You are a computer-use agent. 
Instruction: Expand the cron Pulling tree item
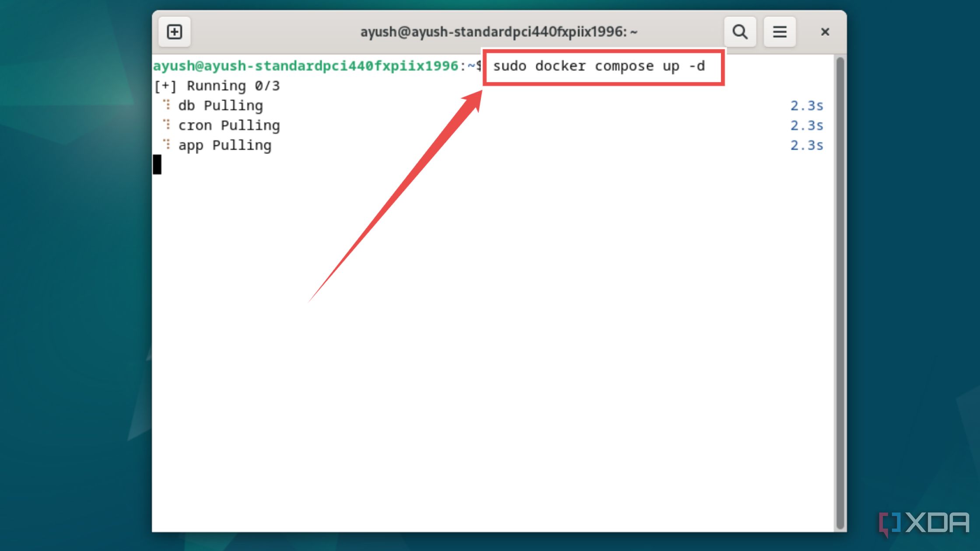coord(167,125)
